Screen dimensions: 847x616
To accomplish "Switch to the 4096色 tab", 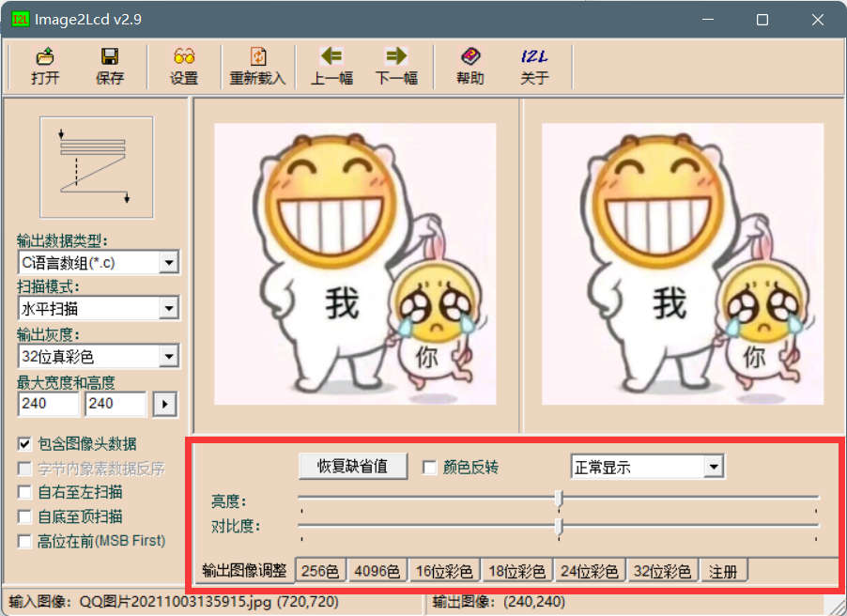I will point(377,571).
